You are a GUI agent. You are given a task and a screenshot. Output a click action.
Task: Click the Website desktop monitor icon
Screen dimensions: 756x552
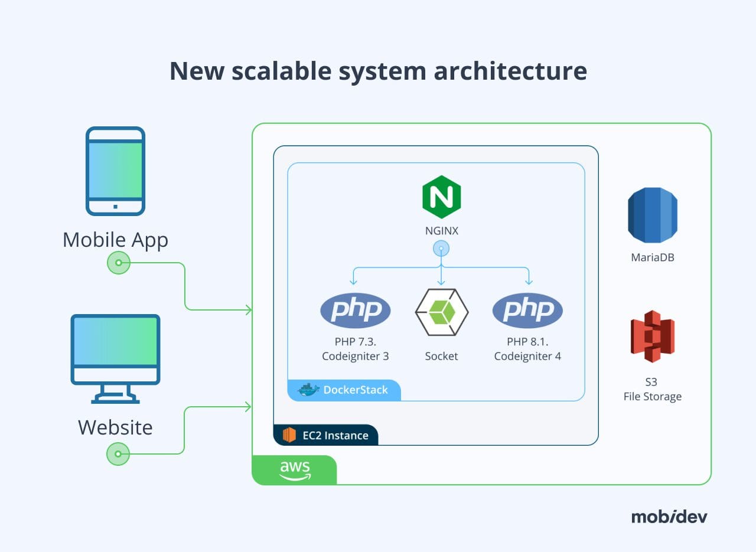coord(115,358)
